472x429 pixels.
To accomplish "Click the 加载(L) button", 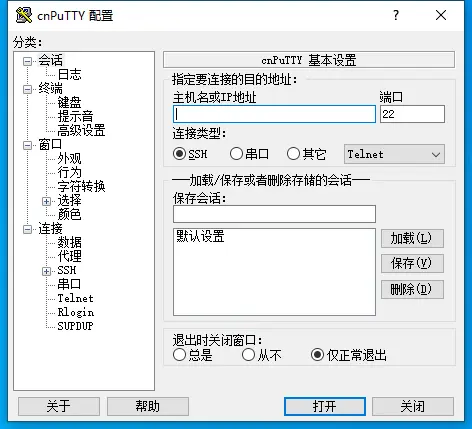I will (x=412, y=238).
